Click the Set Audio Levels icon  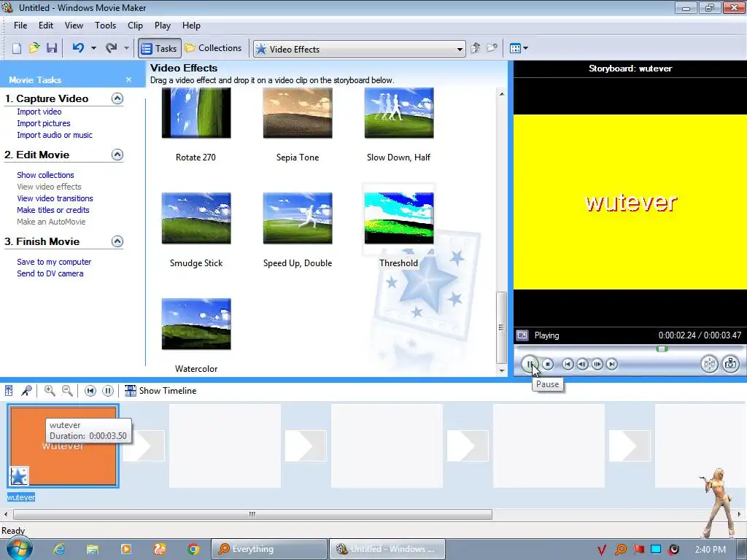pyautogui.click(x=9, y=391)
